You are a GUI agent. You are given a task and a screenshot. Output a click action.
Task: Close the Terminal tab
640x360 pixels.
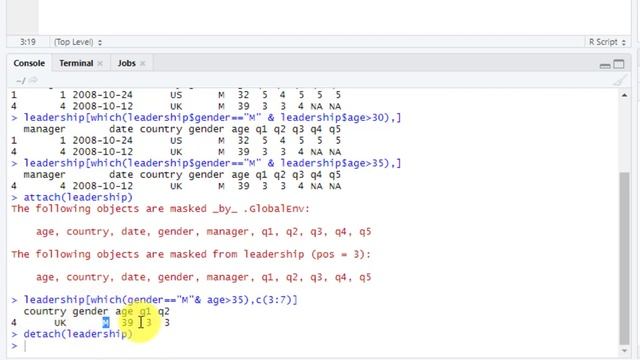[100, 63]
